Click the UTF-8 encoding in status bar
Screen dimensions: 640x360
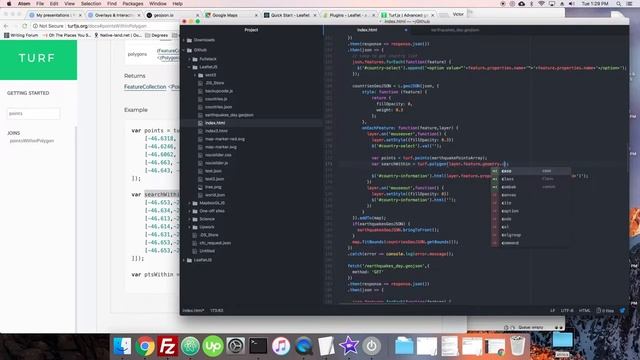[x=567, y=311]
